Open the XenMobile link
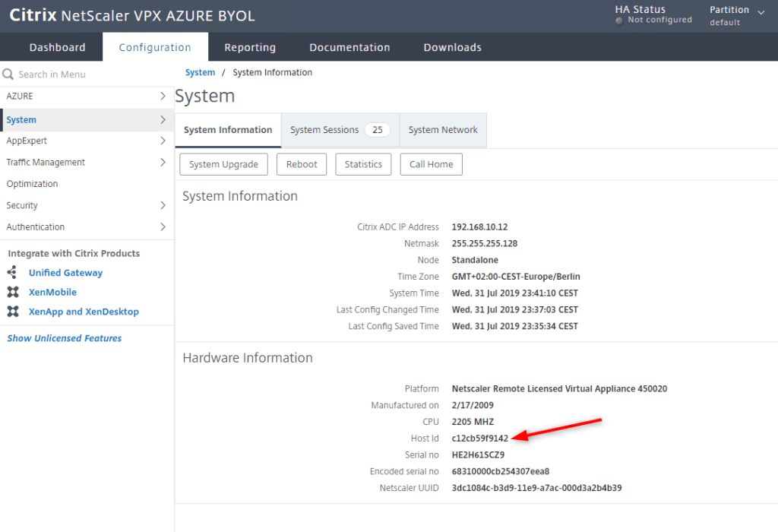The height and width of the screenshot is (532, 778). [52, 292]
